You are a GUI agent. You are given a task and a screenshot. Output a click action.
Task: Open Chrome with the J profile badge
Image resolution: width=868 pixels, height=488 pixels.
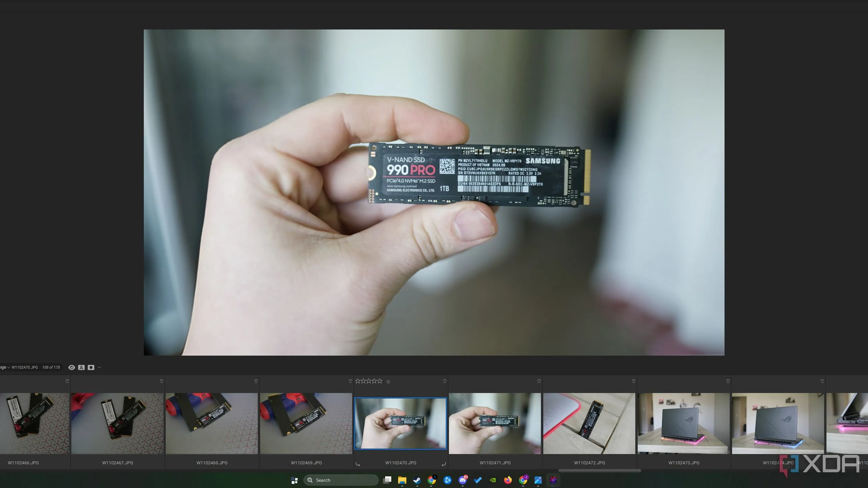[x=523, y=480]
